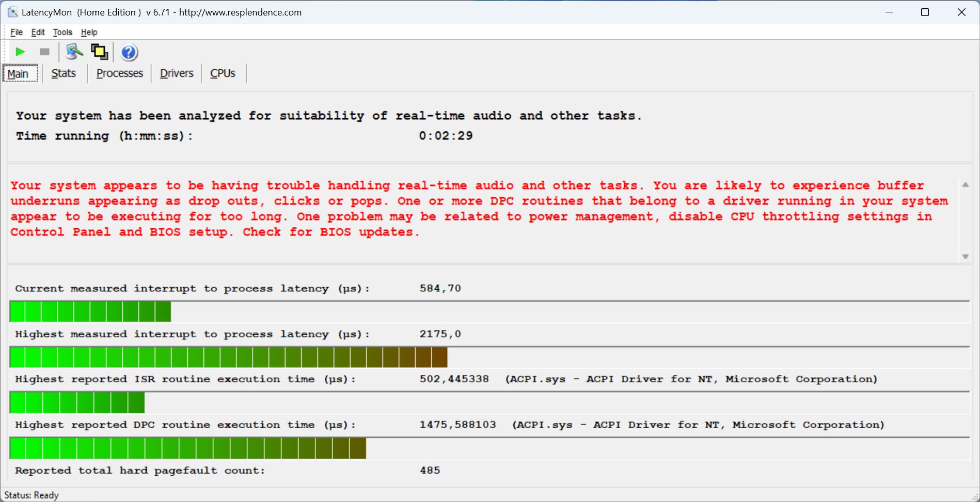
Task: Click the ISR execution time value 502,445338
Action: (454, 379)
